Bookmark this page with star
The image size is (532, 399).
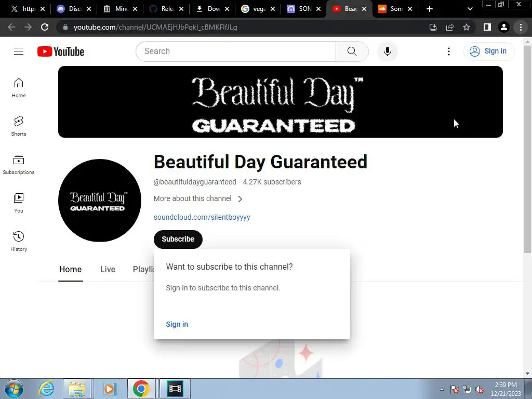[467, 27]
